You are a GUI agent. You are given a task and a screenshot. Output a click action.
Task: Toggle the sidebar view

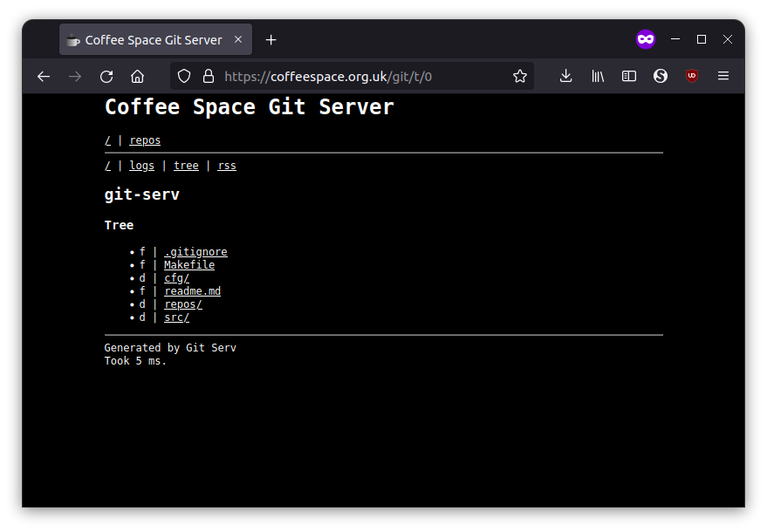629,76
